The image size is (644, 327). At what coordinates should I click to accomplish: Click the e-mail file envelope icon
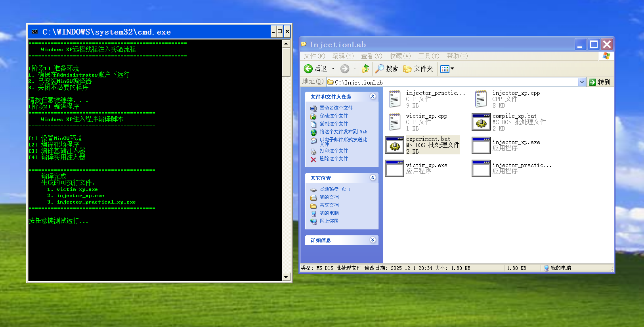pos(313,140)
